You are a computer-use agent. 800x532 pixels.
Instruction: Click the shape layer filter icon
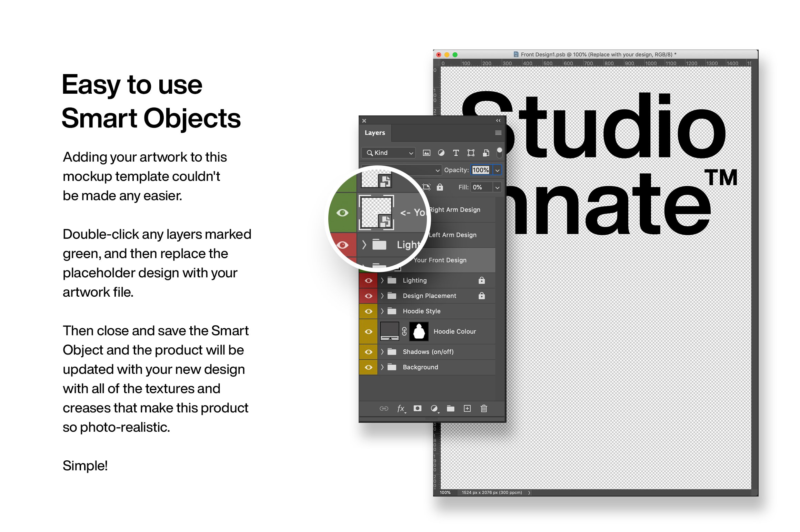pyautogui.click(x=471, y=153)
